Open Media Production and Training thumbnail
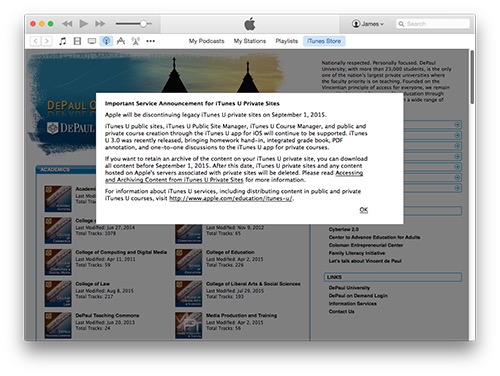This screenshot has width=500, height=376. point(189,325)
